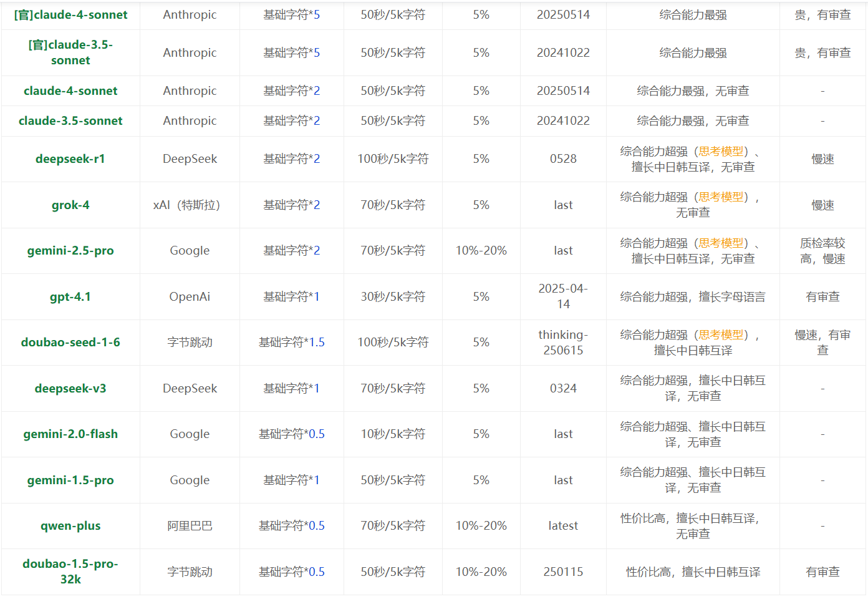Click the xAI（特斯拉）vendor cell
This screenshot has height=599, width=868.
point(190,205)
